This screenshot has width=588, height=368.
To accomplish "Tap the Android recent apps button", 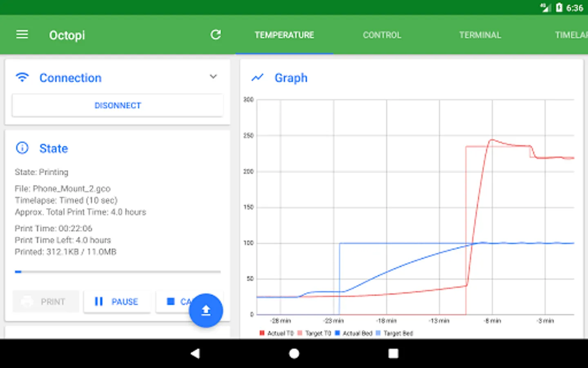I will click(x=393, y=353).
